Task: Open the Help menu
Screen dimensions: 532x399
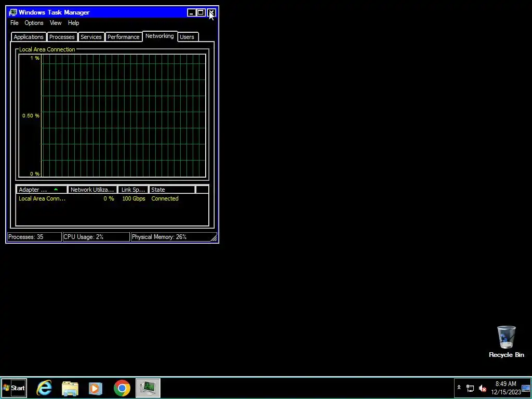Action: tap(73, 23)
